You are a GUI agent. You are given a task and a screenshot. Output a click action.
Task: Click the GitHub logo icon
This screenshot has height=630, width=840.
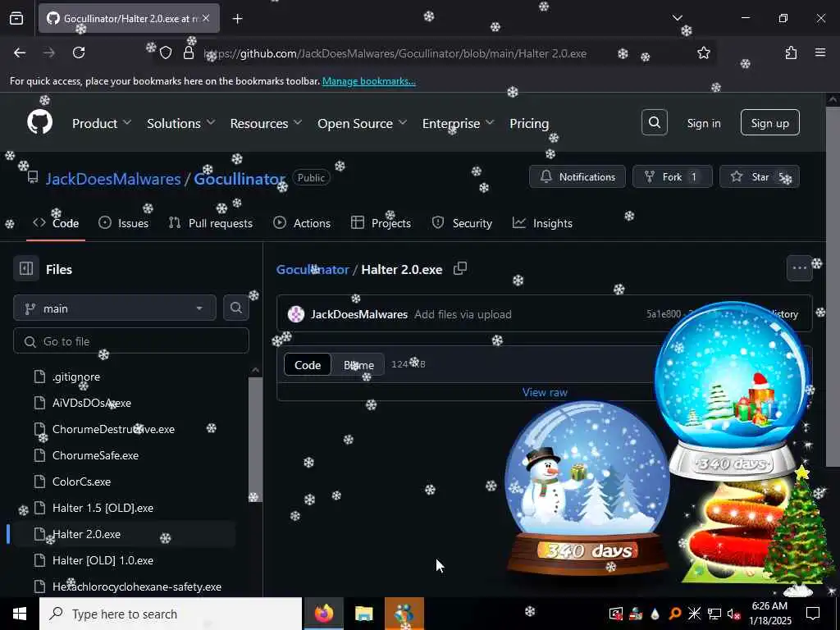tap(39, 123)
